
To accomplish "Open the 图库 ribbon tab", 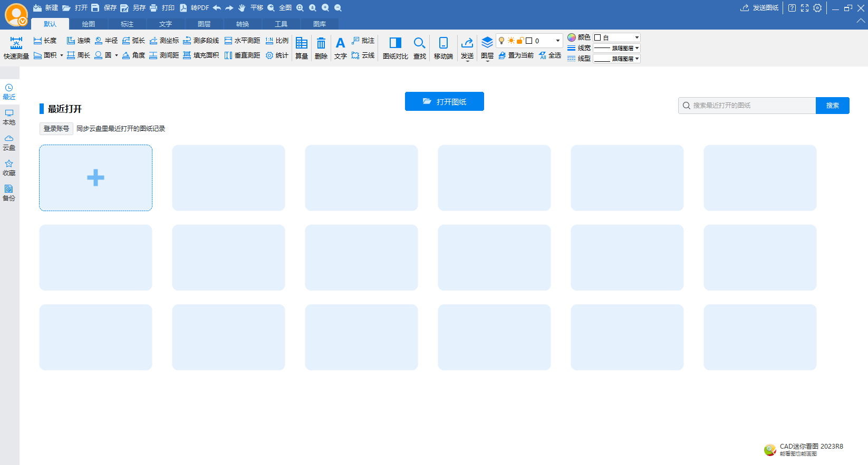I will 320,24.
